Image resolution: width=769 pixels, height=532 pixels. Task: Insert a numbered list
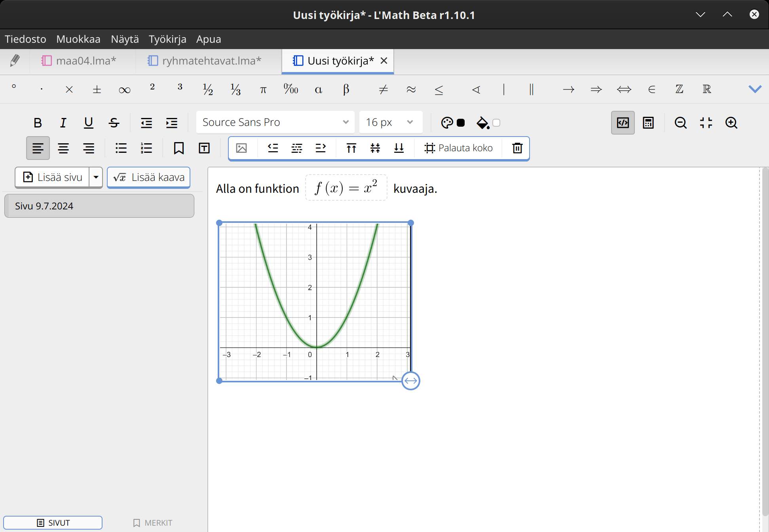[146, 148]
